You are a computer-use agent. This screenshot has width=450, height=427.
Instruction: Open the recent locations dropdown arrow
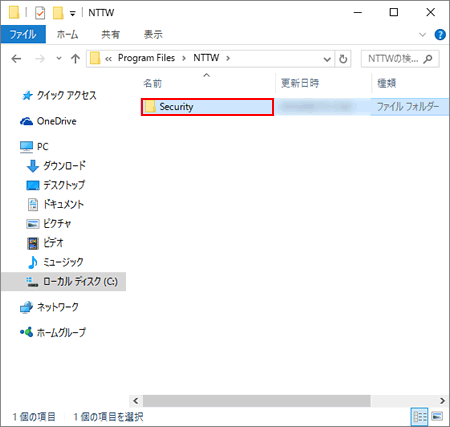[59, 58]
